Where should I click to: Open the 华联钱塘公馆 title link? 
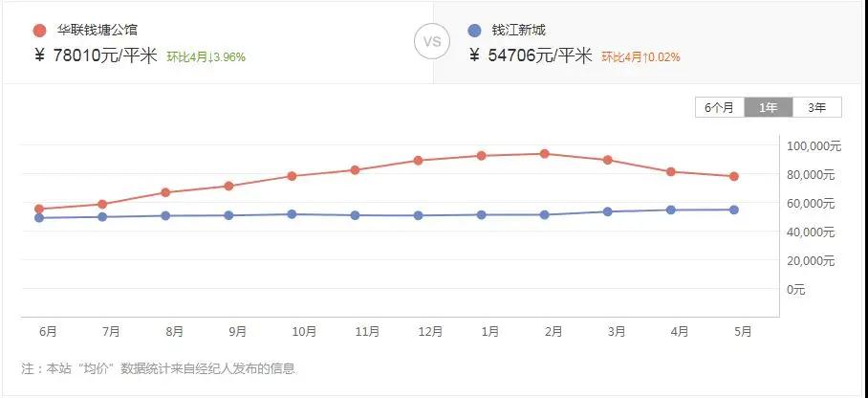pyautogui.click(x=97, y=31)
